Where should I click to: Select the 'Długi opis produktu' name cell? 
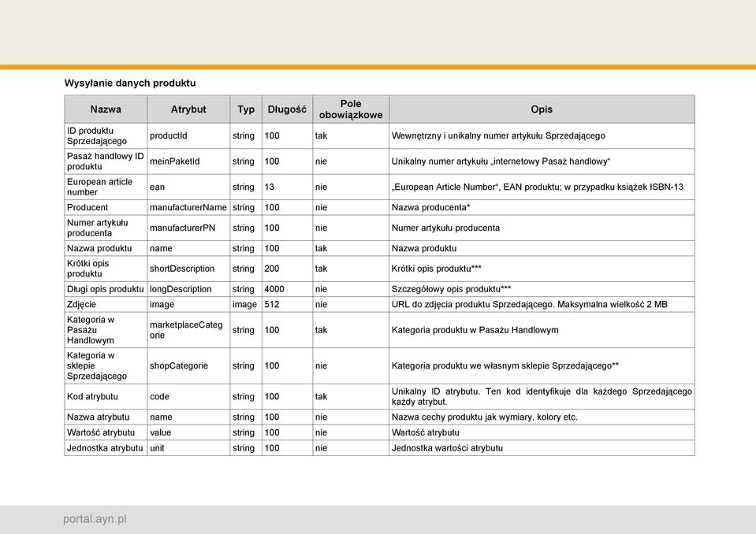point(106,289)
